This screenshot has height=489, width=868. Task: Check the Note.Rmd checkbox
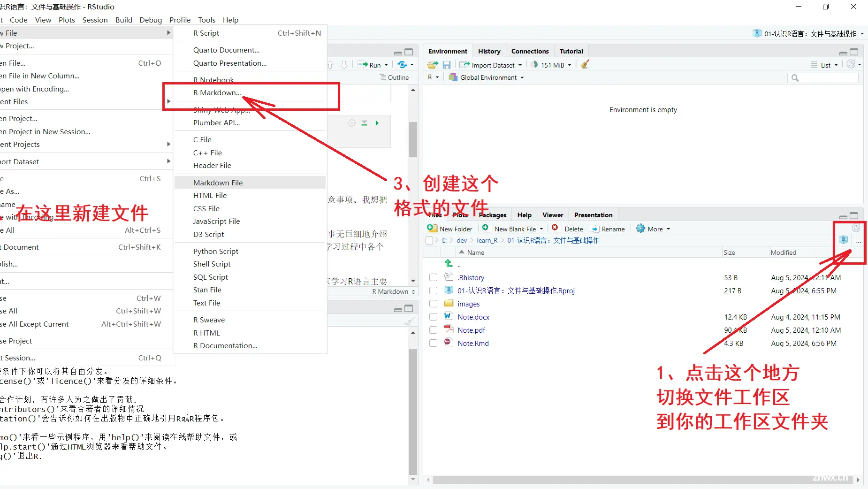[x=433, y=343]
